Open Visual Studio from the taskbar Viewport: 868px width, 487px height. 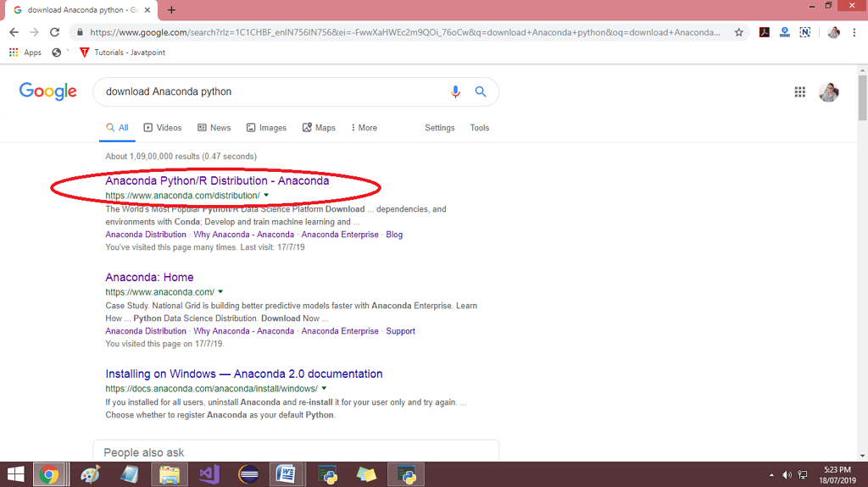209,474
